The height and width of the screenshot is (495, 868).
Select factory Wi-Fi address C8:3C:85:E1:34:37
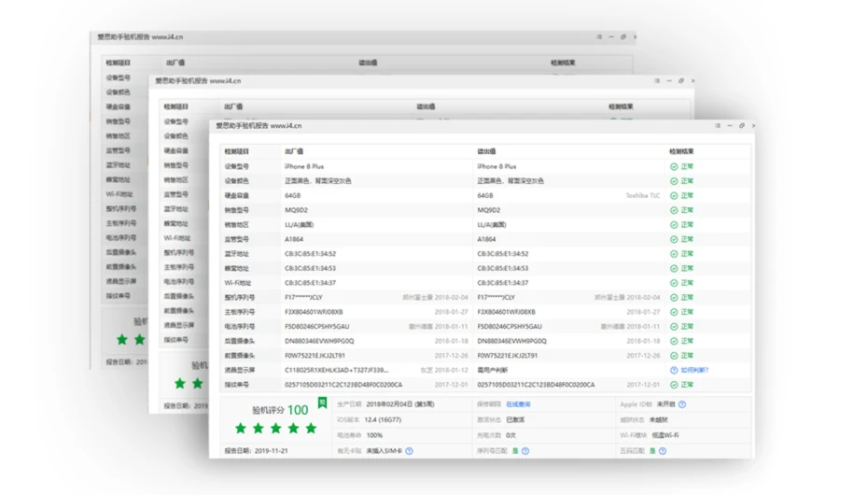310,283
